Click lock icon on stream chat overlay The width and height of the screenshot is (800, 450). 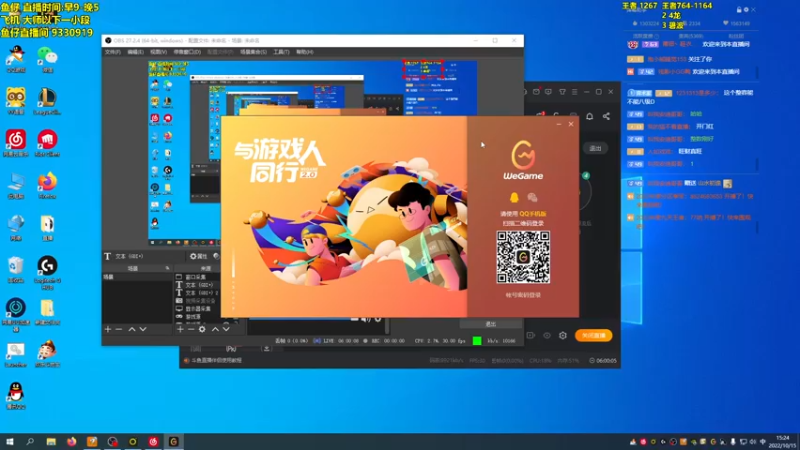point(739,10)
